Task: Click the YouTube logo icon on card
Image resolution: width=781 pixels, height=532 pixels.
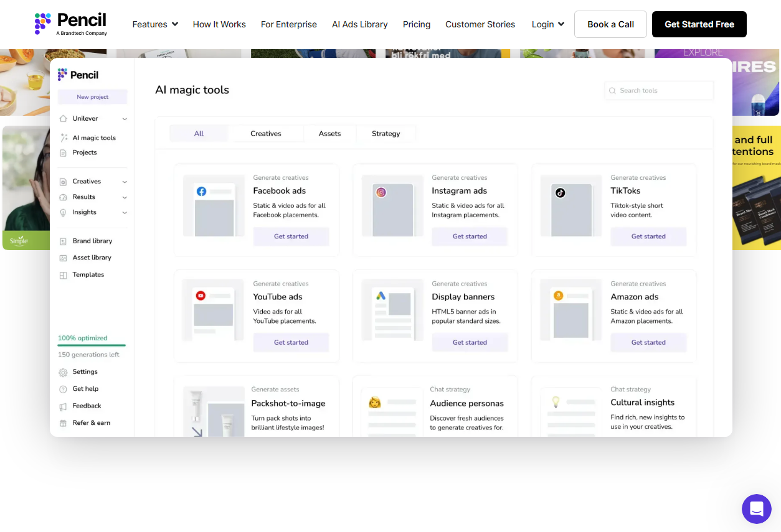Action: 201,296
